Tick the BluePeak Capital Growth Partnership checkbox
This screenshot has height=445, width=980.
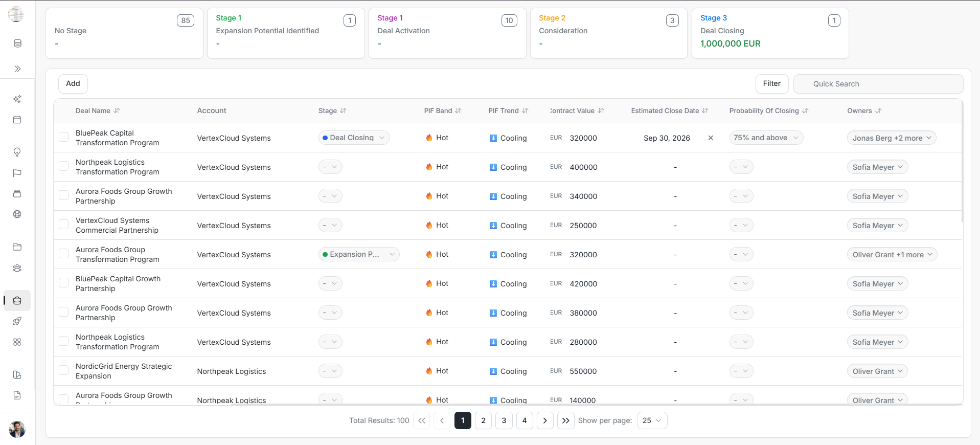coord(64,283)
